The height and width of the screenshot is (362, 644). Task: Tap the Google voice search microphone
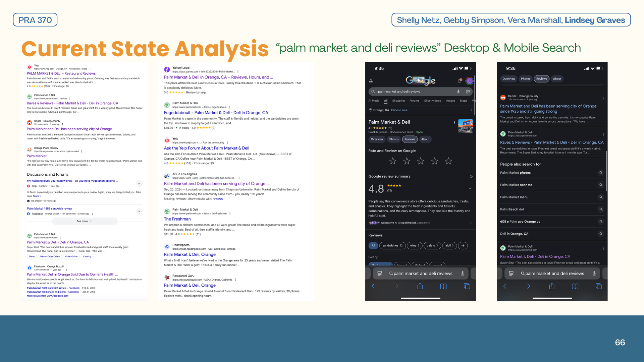458,92
